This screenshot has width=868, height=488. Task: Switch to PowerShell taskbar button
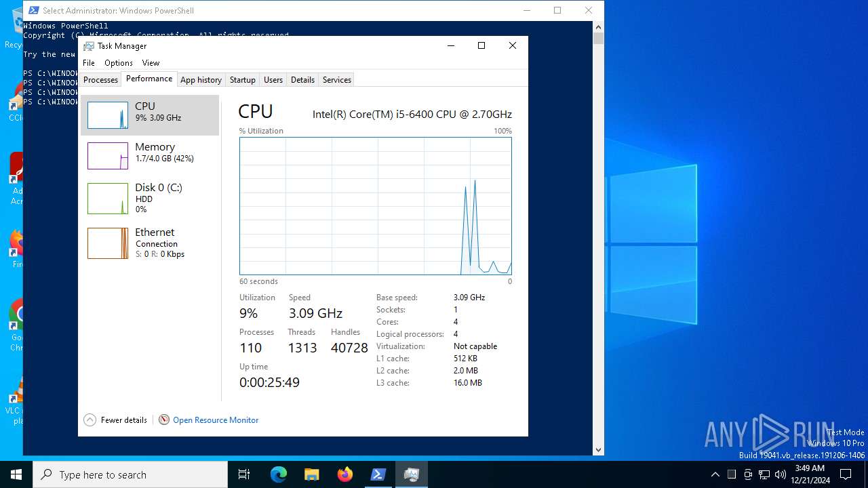pos(378,474)
